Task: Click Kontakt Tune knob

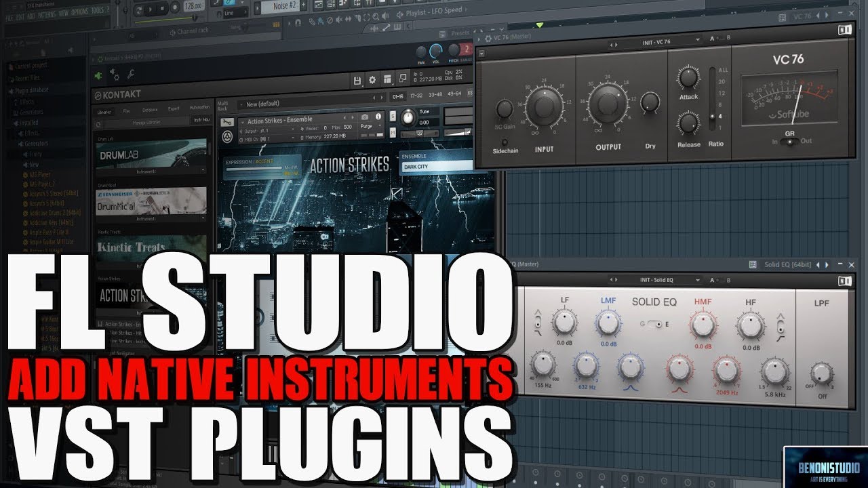Action: coord(408,117)
